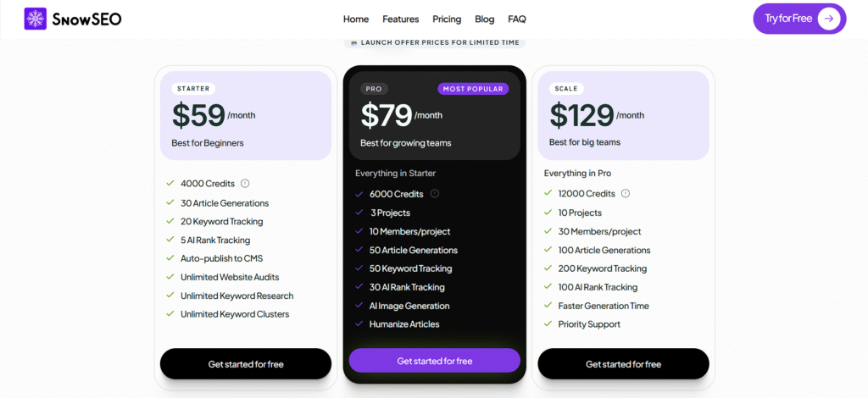The image size is (868, 398).
Task: Navigate to the FAQ section
Action: pyautogui.click(x=517, y=19)
